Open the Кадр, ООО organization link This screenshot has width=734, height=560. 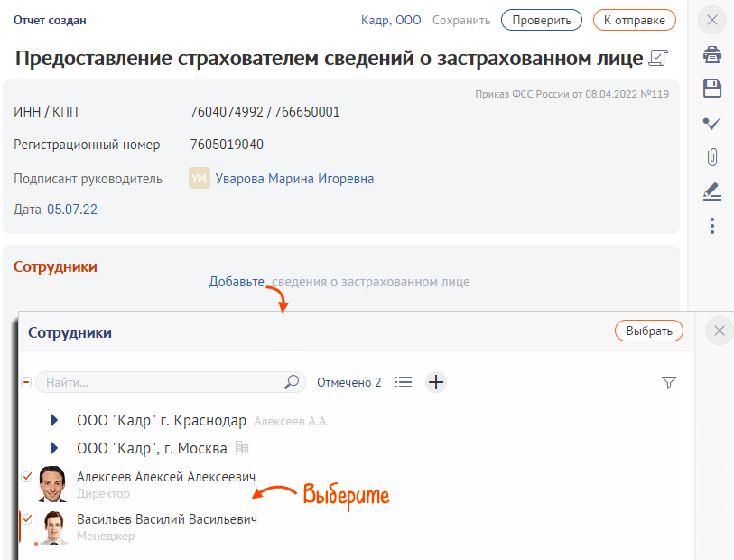point(391,20)
